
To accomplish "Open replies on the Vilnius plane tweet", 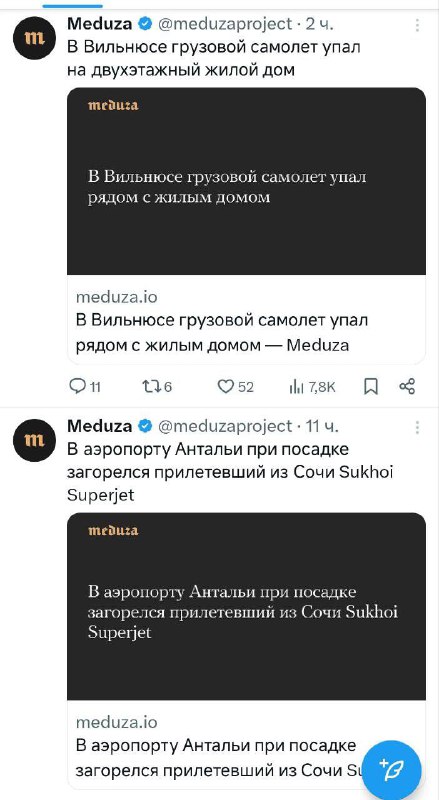I will 84,387.
